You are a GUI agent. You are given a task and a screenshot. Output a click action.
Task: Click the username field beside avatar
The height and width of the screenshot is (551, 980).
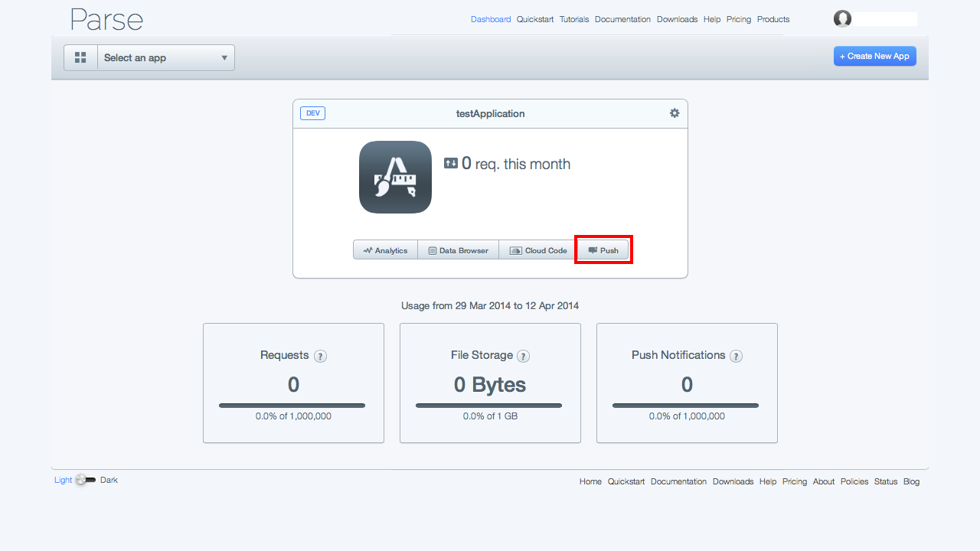885,19
